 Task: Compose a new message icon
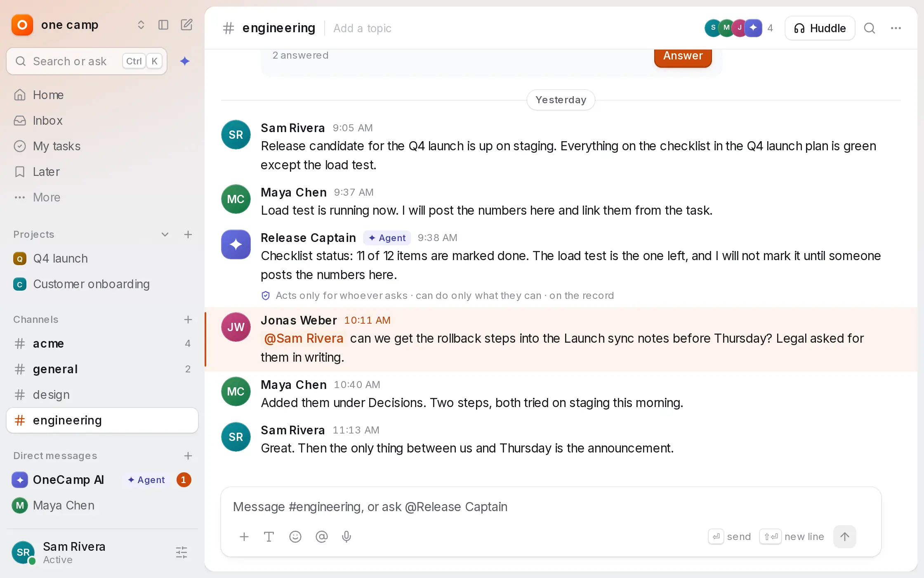click(186, 25)
